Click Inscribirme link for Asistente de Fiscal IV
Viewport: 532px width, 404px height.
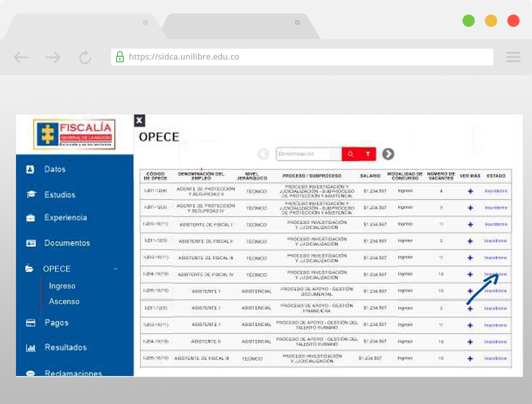click(496, 274)
